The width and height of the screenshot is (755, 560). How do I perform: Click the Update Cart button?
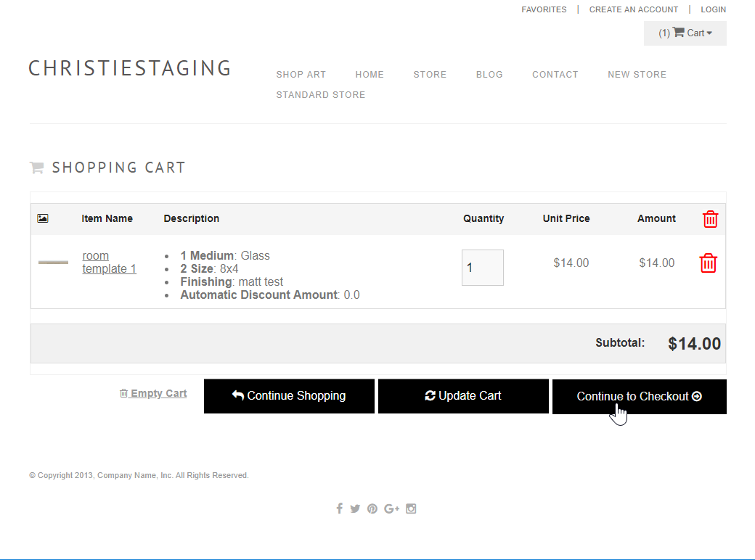[463, 396]
